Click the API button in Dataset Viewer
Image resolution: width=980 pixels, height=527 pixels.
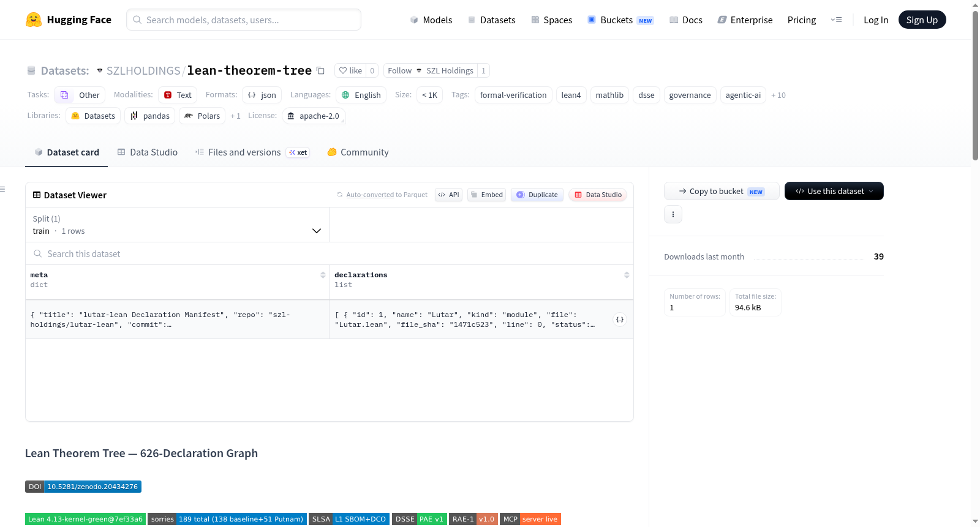click(448, 195)
